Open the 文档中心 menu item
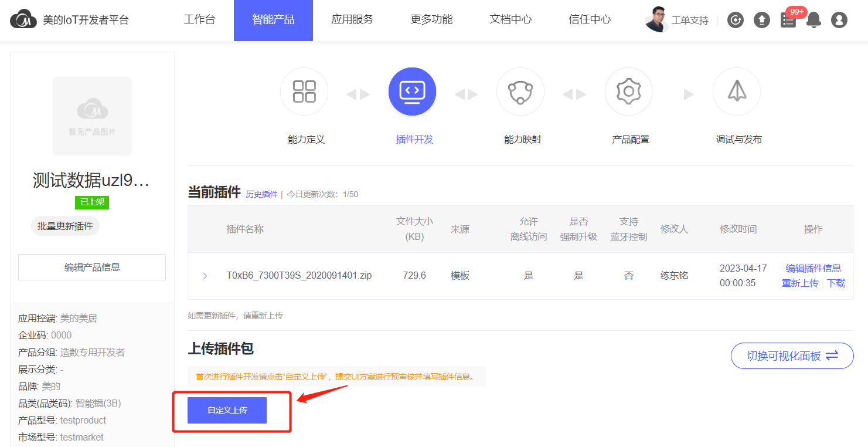 click(x=510, y=20)
